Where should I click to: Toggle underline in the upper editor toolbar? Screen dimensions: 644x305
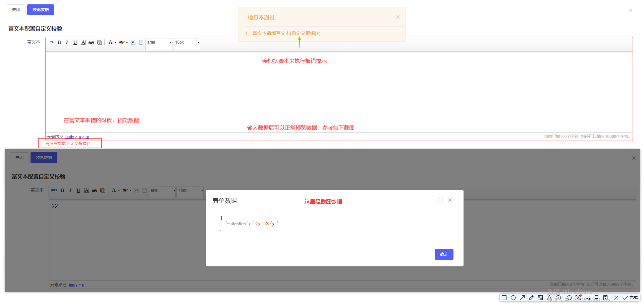point(75,42)
